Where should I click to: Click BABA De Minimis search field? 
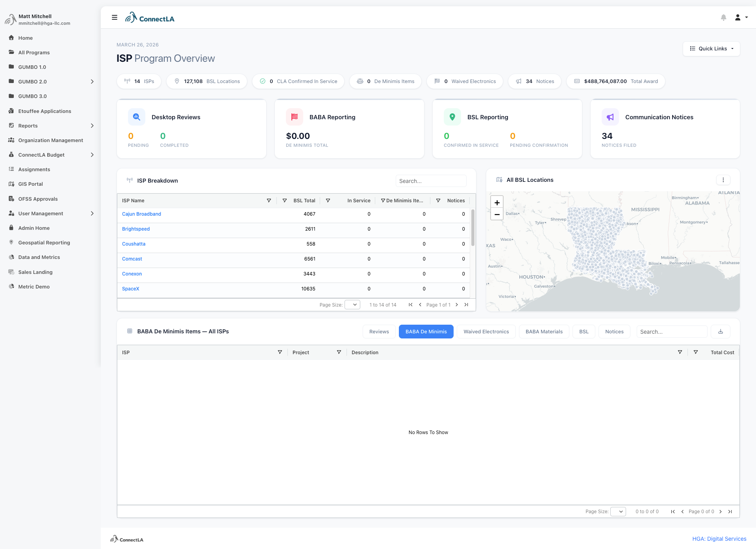(672, 332)
